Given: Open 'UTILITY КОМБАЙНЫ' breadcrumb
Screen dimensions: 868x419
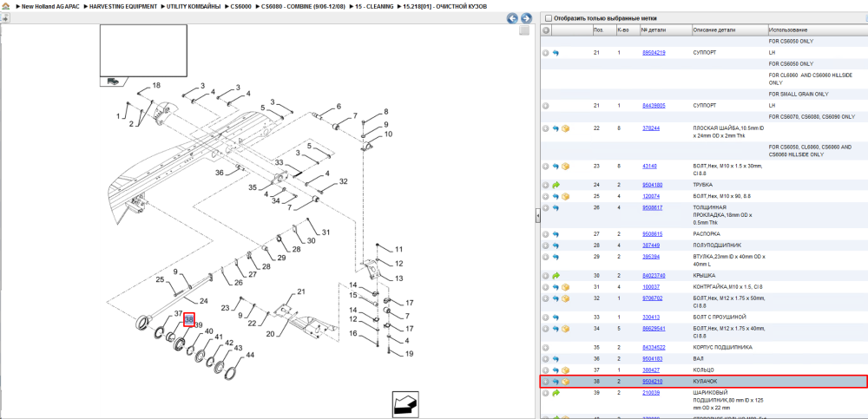Looking at the screenshot, I should point(194,6).
